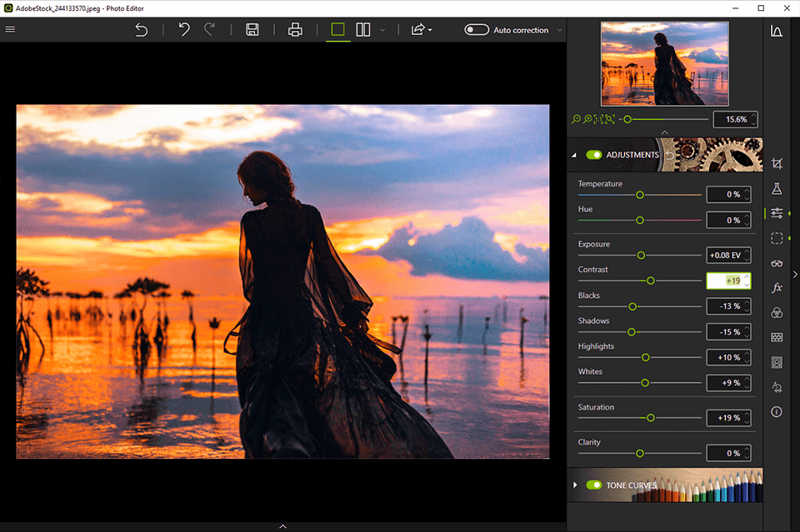Viewport: 800px width, 532px height.
Task: Turn off the ADJUSTMENTS toggle
Action: [x=594, y=155]
